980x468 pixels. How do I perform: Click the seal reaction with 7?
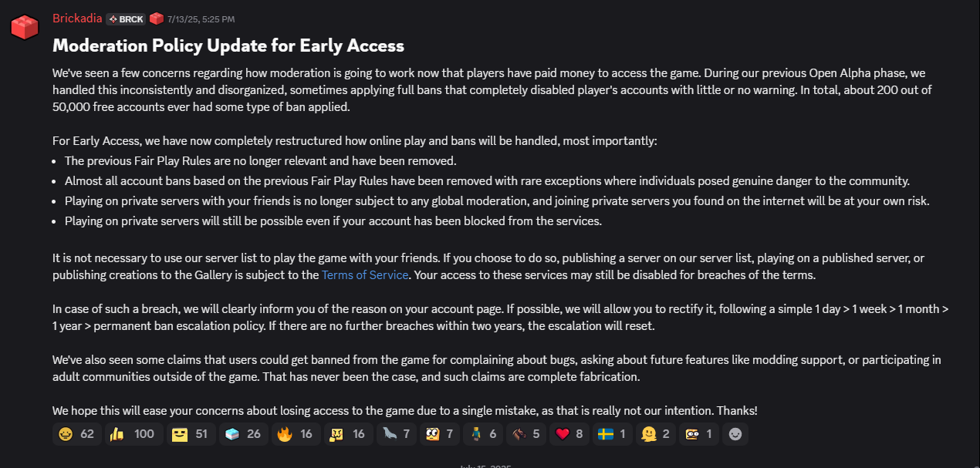click(x=397, y=434)
